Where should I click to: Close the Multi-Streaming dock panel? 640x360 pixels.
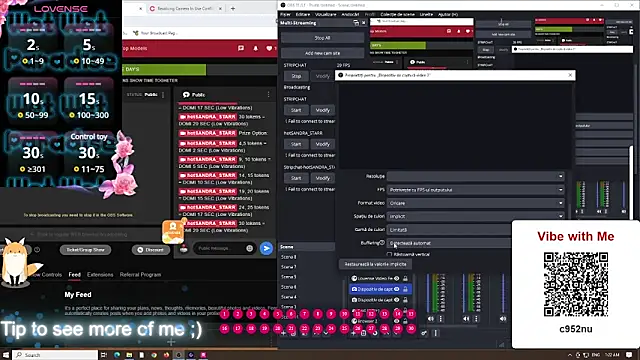coord(363,23)
